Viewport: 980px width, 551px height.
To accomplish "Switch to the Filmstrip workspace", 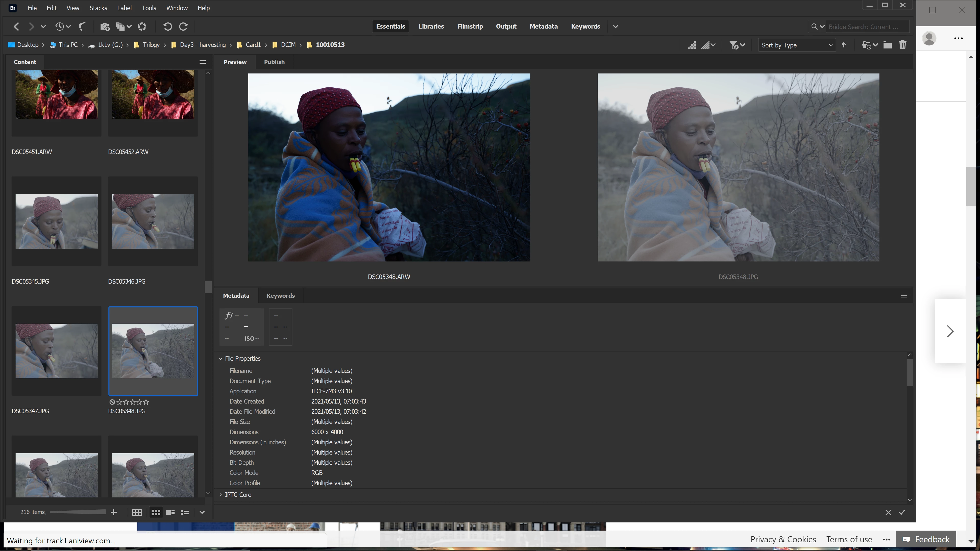I will click(x=470, y=27).
